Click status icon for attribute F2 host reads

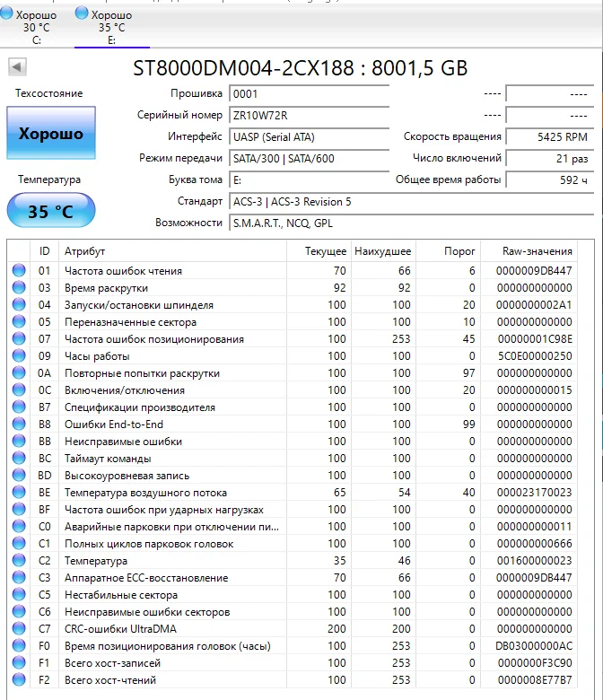pos(19,680)
